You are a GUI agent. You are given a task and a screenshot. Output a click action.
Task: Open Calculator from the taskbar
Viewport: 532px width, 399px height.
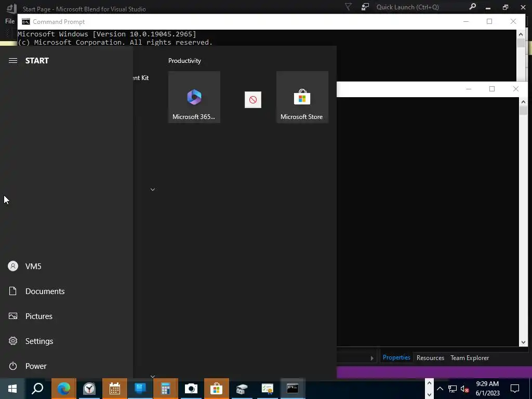166,389
